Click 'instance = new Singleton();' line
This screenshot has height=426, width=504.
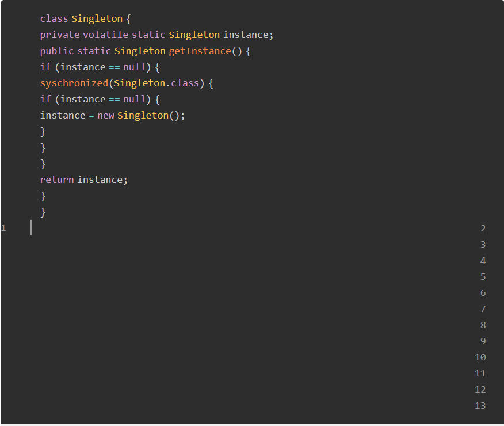click(113, 115)
